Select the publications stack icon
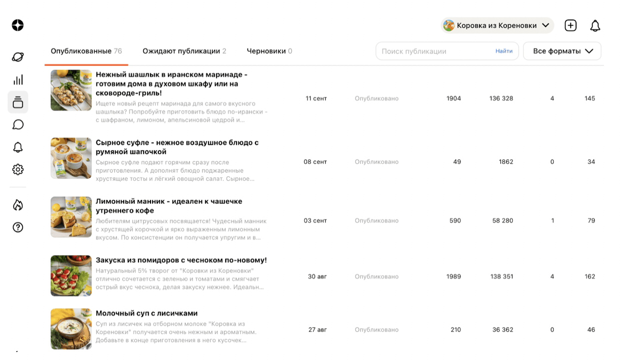The width and height of the screenshot is (620, 364). point(18,102)
